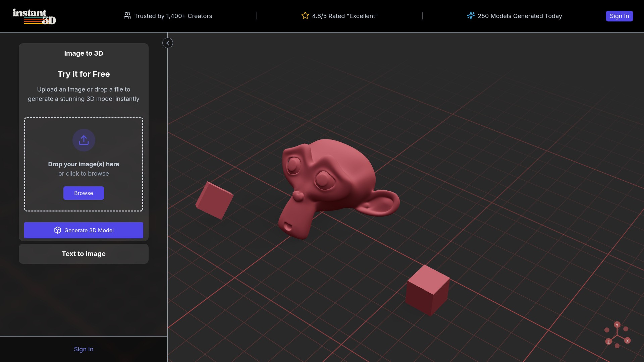Screen dimensions: 644x362
Task: Click Trusted by 1,400+ Creators text
Action: pyautogui.click(x=173, y=16)
